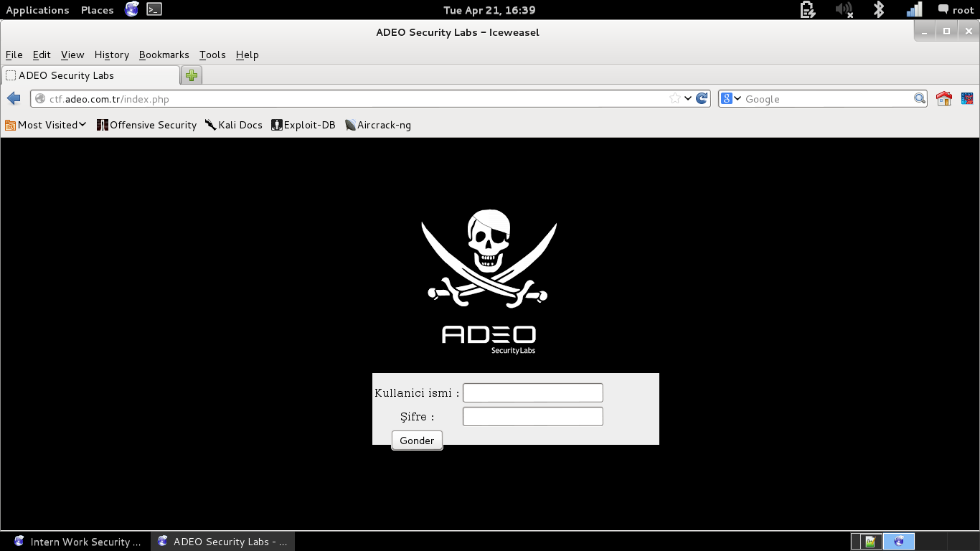Open the Aircrack-ng bookmark

point(378,125)
